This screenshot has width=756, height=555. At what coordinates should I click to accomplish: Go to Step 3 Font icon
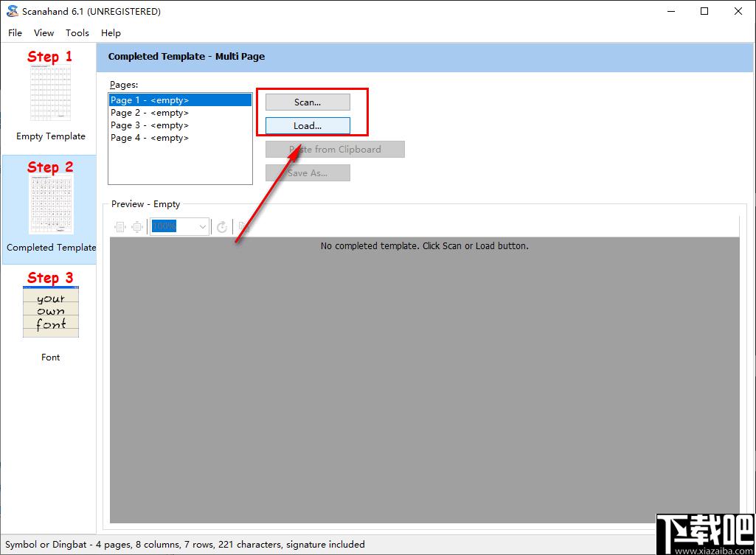(x=51, y=312)
